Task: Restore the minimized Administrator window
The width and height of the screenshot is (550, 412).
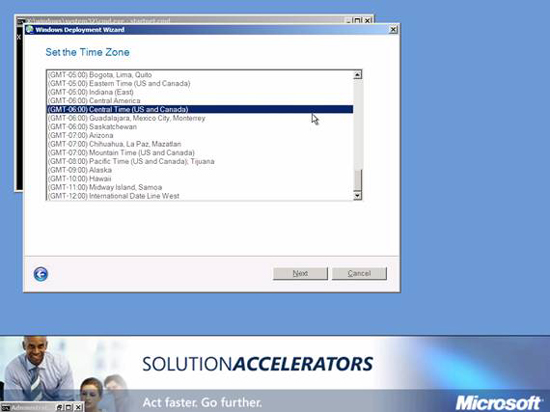Action: click(x=60, y=407)
